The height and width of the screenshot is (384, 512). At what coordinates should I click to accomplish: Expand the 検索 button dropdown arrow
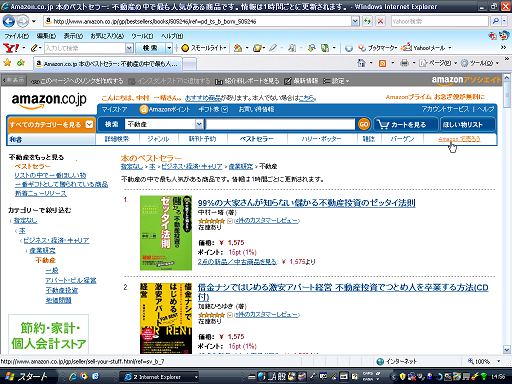pyautogui.click(x=169, y=48)
